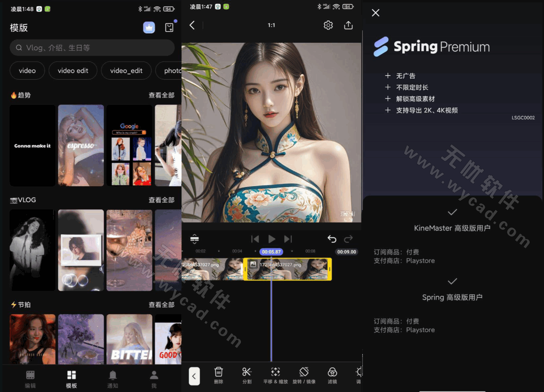This screenshot has height=392, width=544.
Task: Open 查看全部 next to 趋势 section
Action: pyautogui.click(x=162, y=95)
